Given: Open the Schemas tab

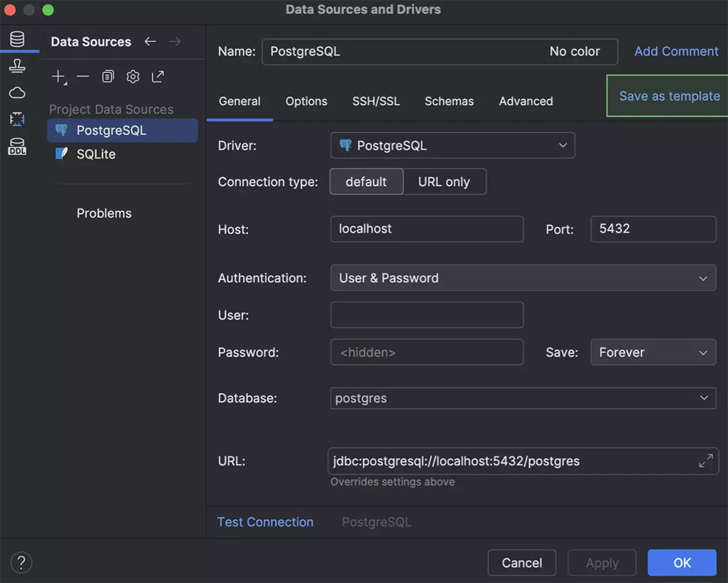Looking at the screenshot, I should (449, 101).
